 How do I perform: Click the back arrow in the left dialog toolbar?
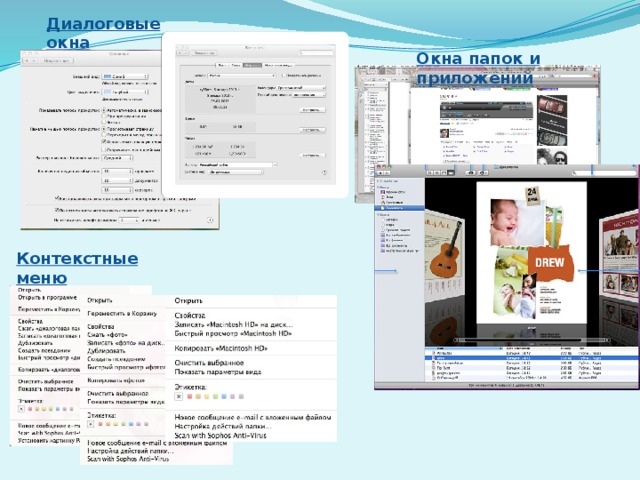point(27,58)
